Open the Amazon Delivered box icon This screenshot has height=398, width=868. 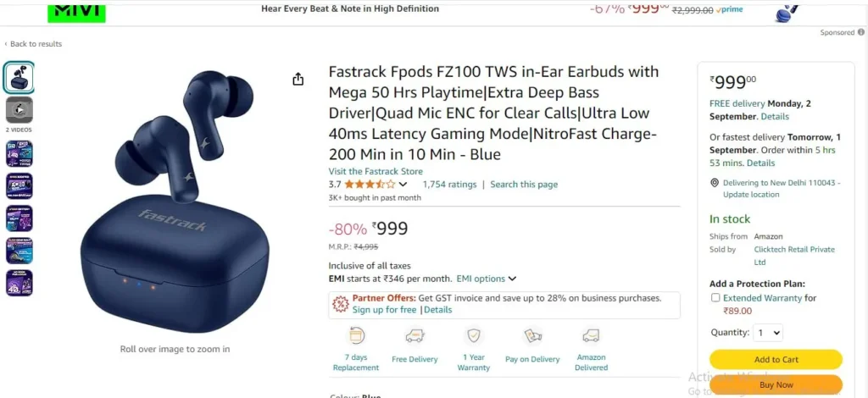coord(591,335)
